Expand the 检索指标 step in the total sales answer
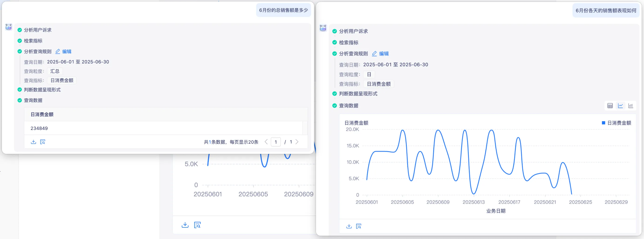 [33, 41]
